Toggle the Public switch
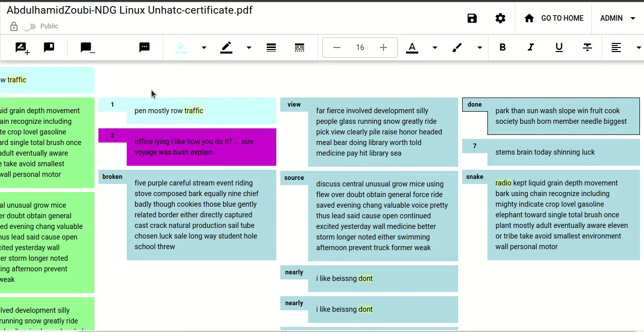 coord(30,26)
